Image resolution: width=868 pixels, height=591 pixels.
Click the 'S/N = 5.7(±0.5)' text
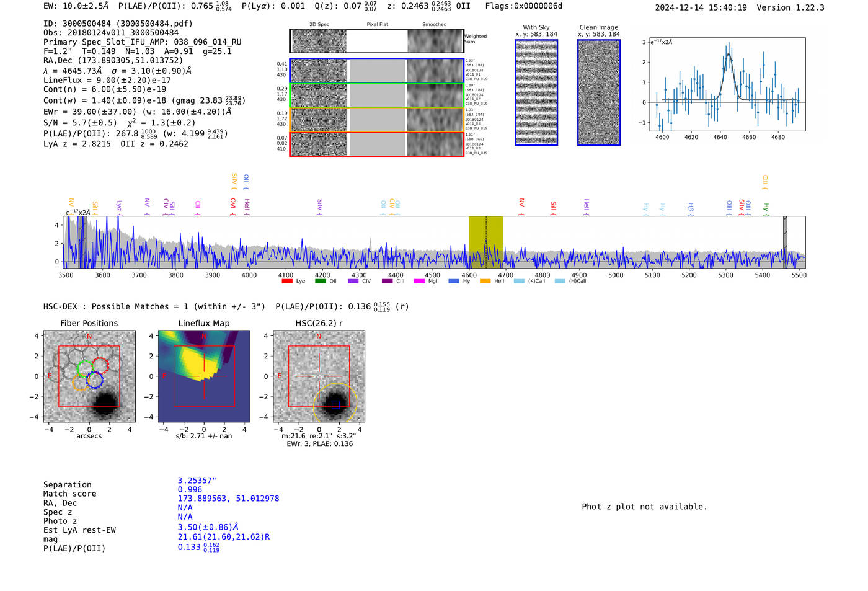[80, 123]
